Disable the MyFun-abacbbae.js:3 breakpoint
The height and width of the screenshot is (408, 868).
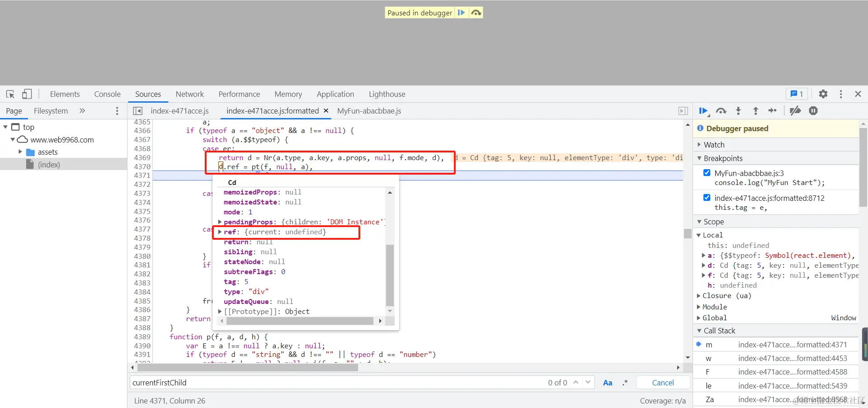(x=707, y=173)
